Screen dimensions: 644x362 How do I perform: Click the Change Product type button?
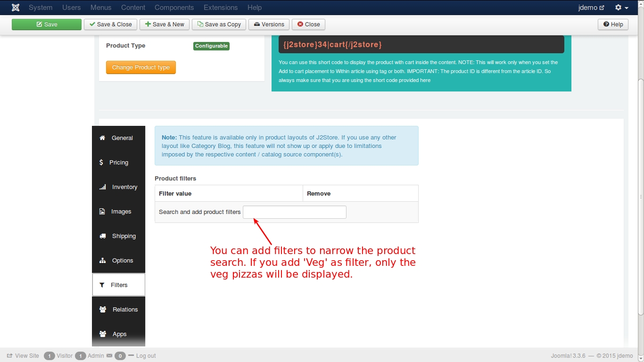141,67
